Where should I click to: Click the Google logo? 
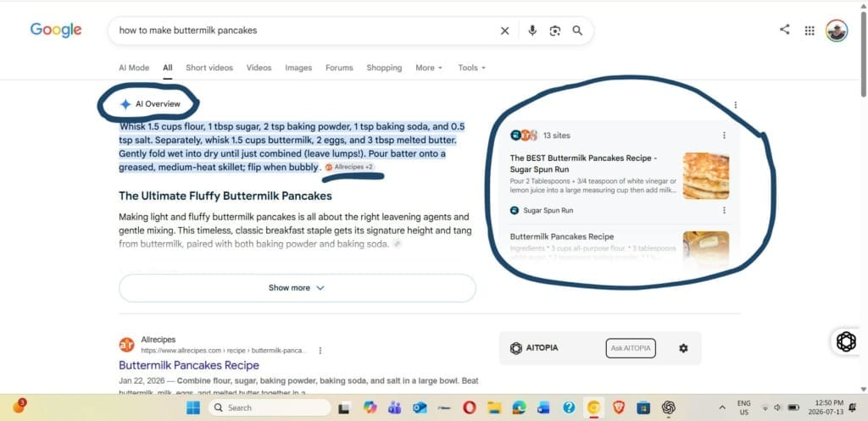point(56,30)
